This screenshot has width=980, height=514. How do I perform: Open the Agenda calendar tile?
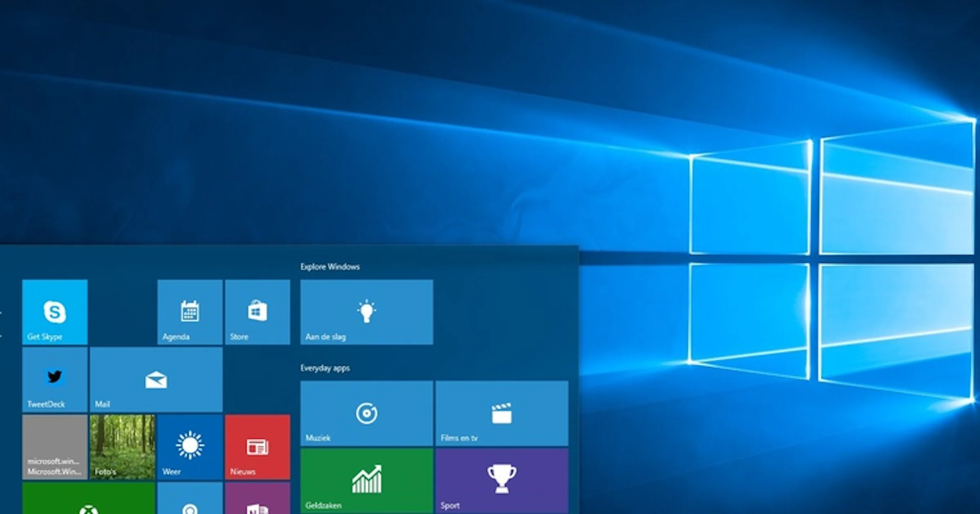190,312
